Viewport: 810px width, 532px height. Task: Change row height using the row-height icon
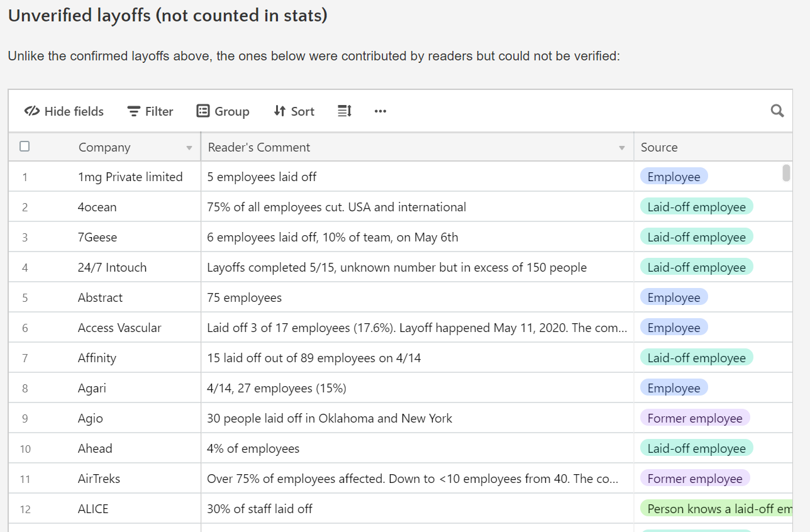344,111
